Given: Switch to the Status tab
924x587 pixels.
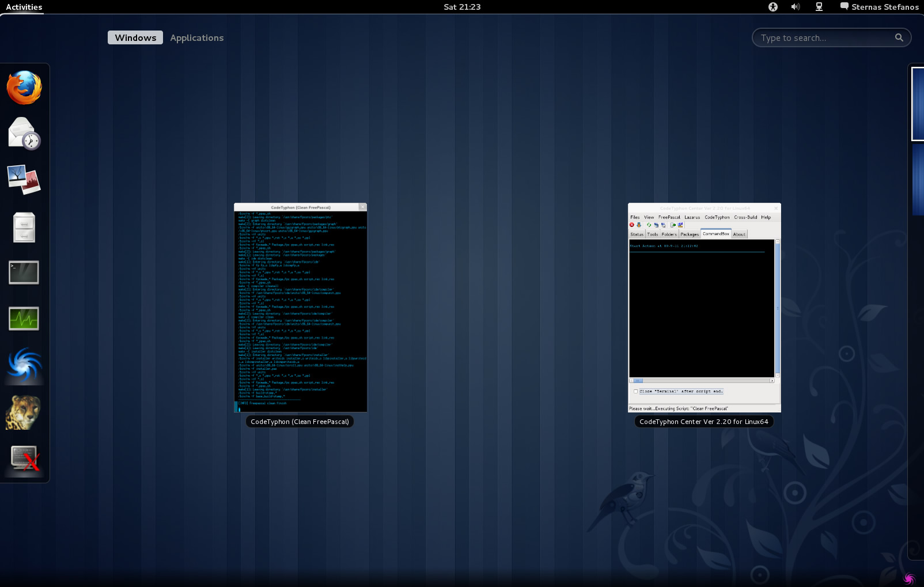Looking at the screenshot, I should click(637, 234).
